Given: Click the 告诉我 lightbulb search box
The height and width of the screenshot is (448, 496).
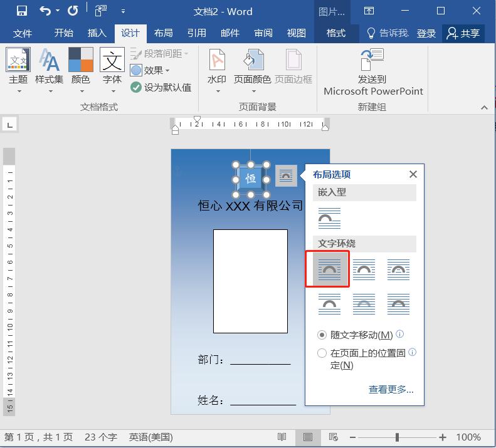Looking at the screenshot, I should (x=388, y=33).
